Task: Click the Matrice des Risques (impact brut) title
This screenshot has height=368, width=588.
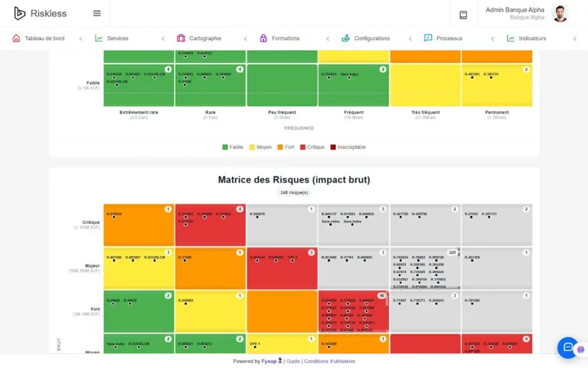Action: 294,180
